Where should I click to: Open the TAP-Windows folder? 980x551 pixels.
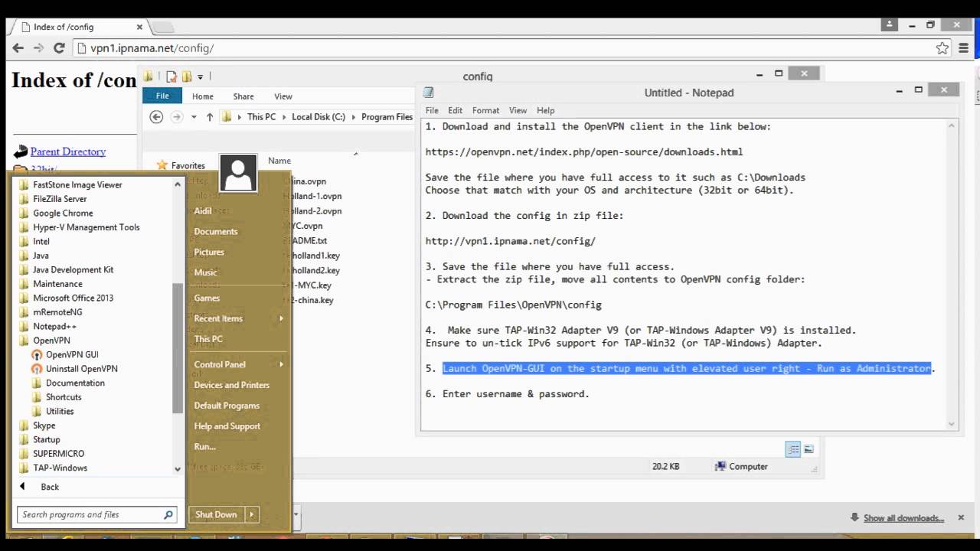pos(60,468)
